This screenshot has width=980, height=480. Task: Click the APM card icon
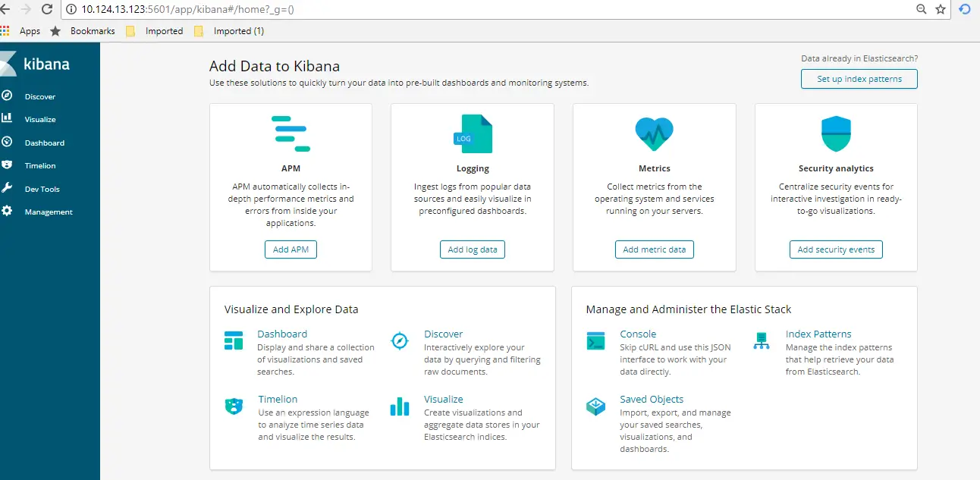[x=291, y=133]
